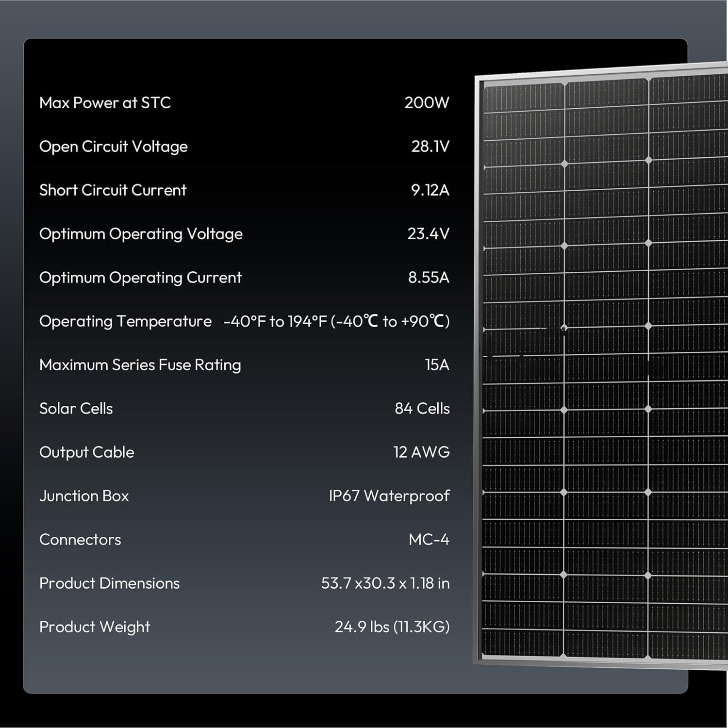Select the 9.12A current value
Screen dimensions: 728x728
(x=430, y=190)
